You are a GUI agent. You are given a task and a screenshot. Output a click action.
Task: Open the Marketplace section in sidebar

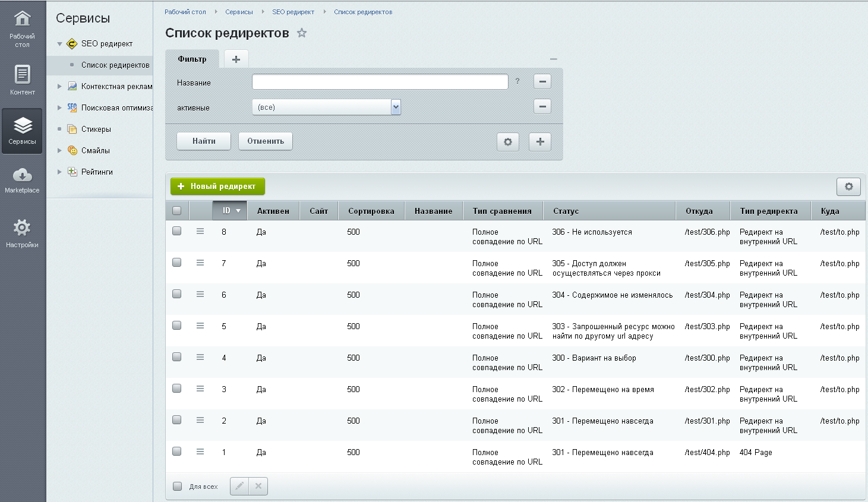pos(22,180)
